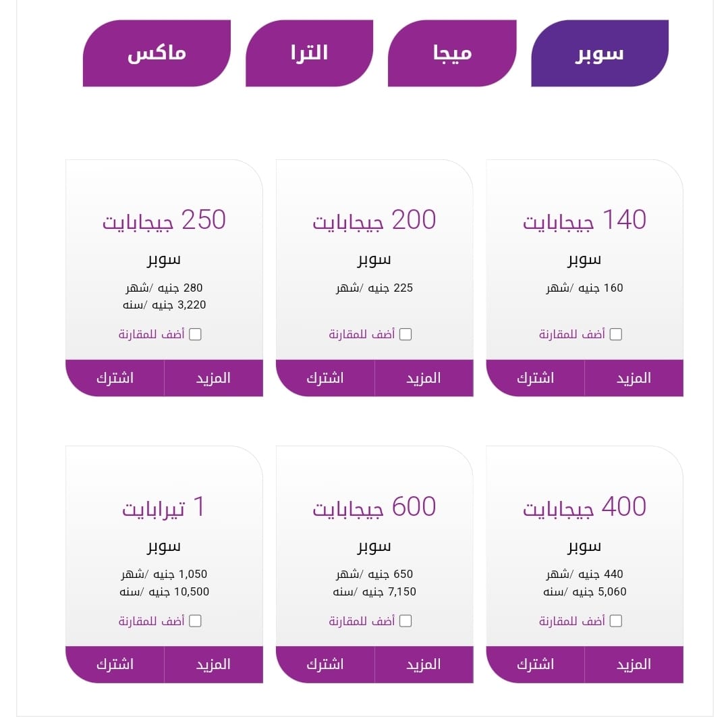
Task: Enable compare checkbox on 200 جيجابايت plan
Action: coord(405,334)
